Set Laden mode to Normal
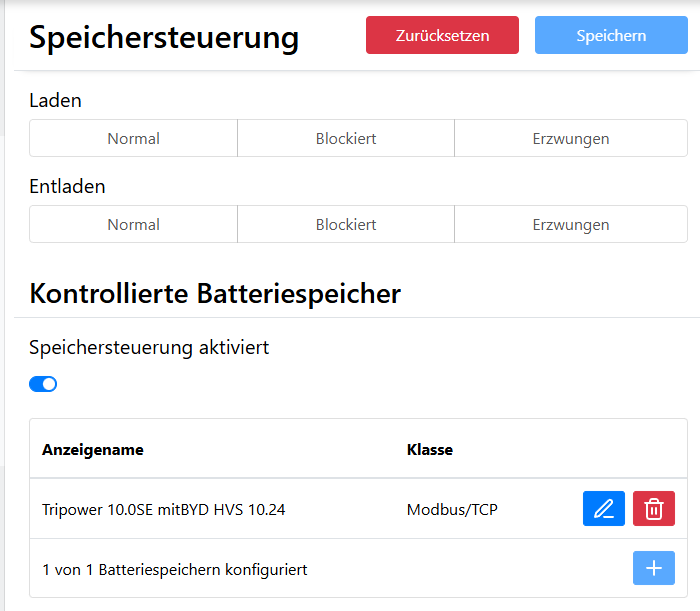 [x=133, y=139]
